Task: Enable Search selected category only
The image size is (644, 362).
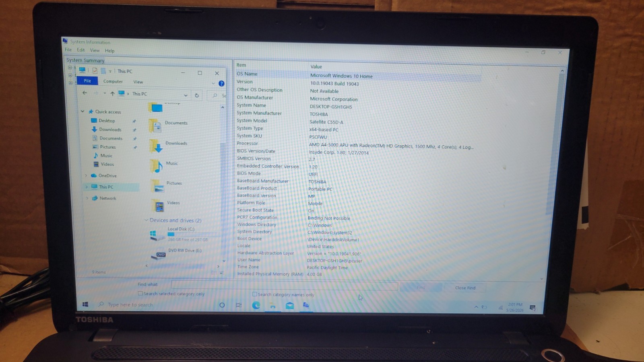Action: [140, 293]
